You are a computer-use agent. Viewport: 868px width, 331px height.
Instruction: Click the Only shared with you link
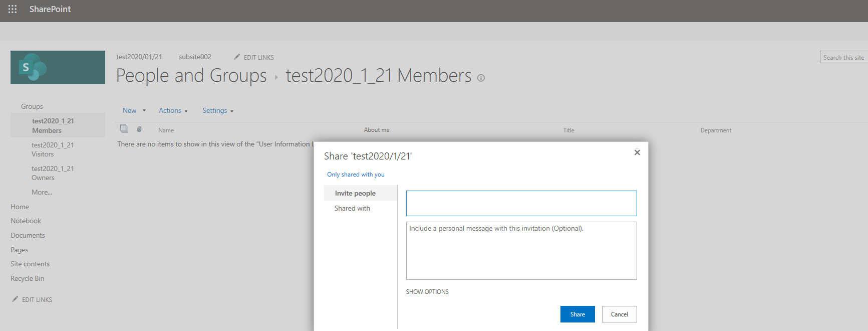(x=356, y=175)
